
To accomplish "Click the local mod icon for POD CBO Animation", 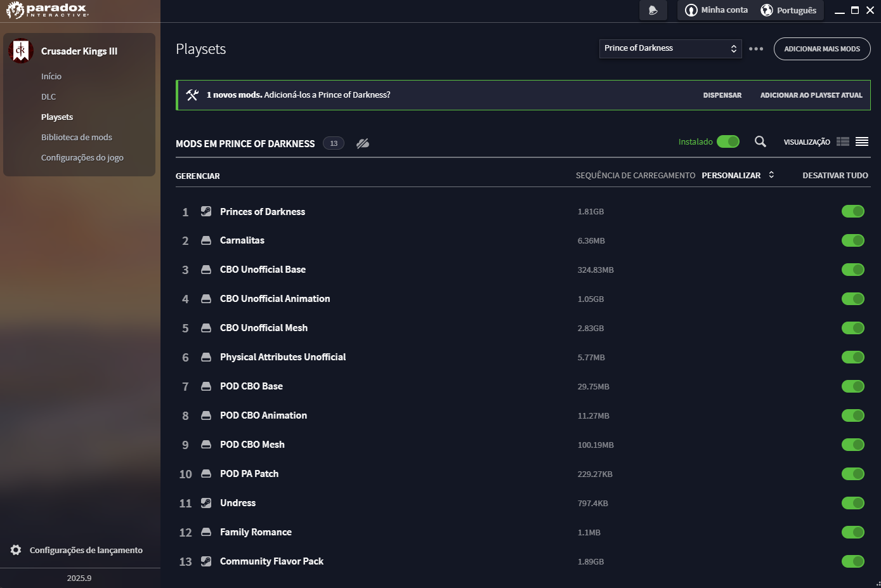I will (206, 415).
